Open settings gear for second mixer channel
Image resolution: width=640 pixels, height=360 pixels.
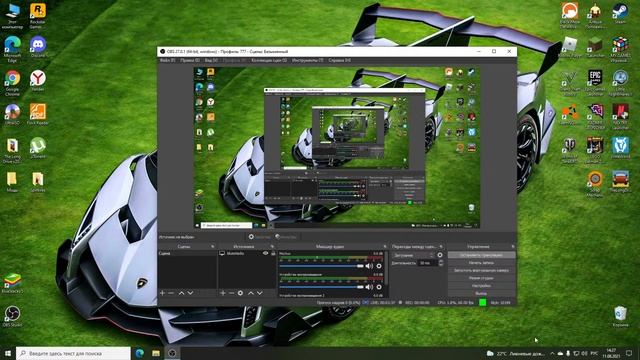(379, 287)
